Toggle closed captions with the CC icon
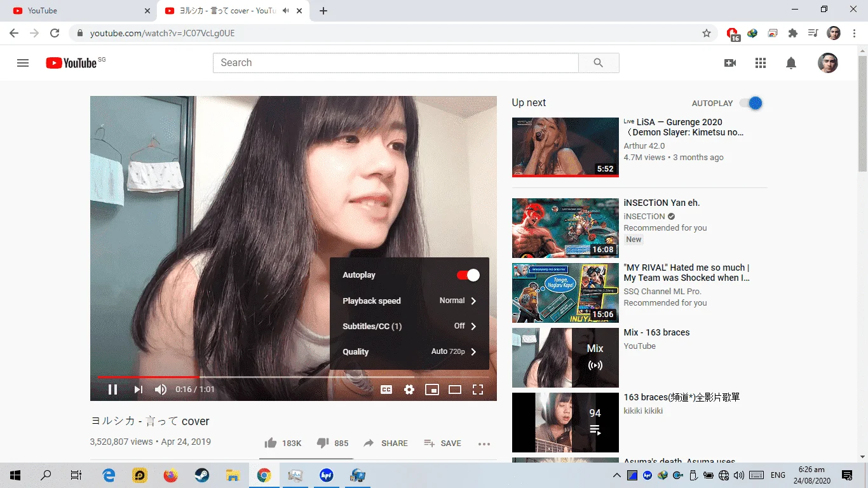Image resolution: width=868 pixels, height=488 pixels. (x=386, y=390)
